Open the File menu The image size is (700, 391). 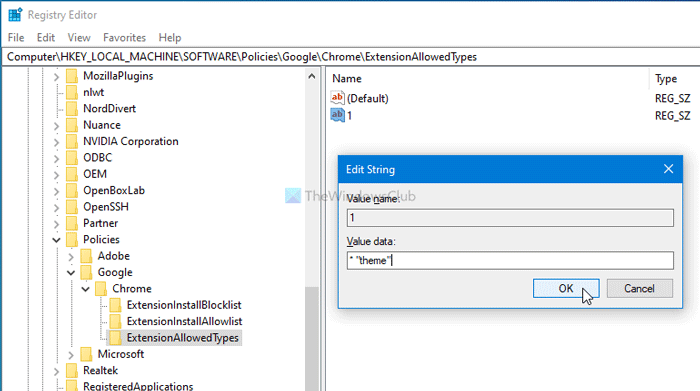pos(16,37)
